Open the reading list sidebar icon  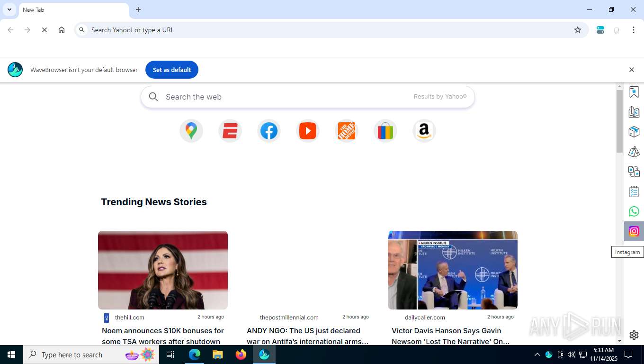pyautogui.click(x=634, y=112)
